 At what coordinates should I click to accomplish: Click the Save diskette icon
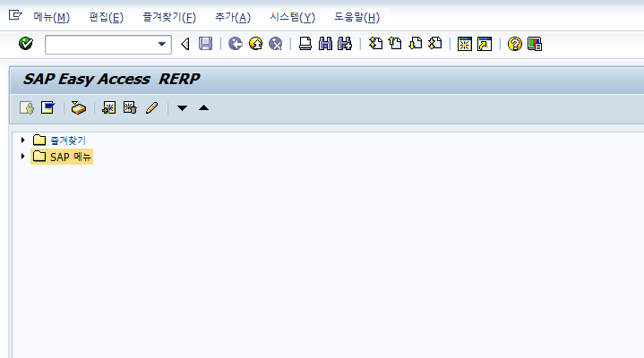point(205,44)
